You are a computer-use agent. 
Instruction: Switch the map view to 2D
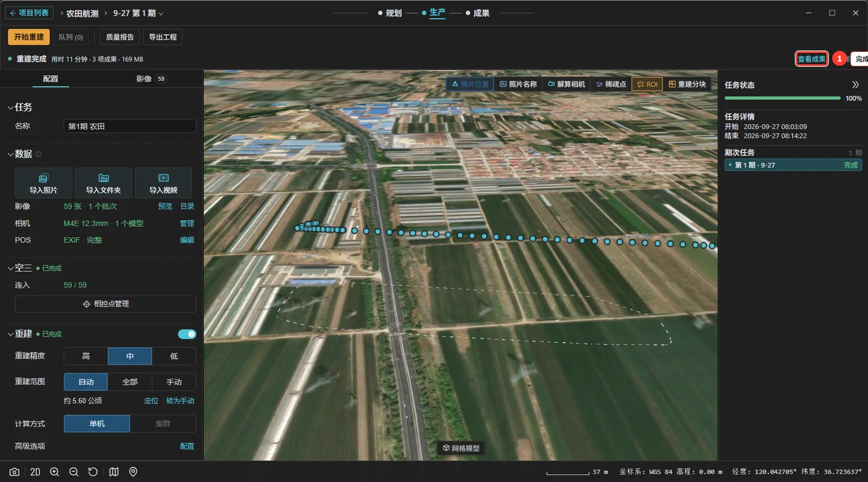(35, 472)
